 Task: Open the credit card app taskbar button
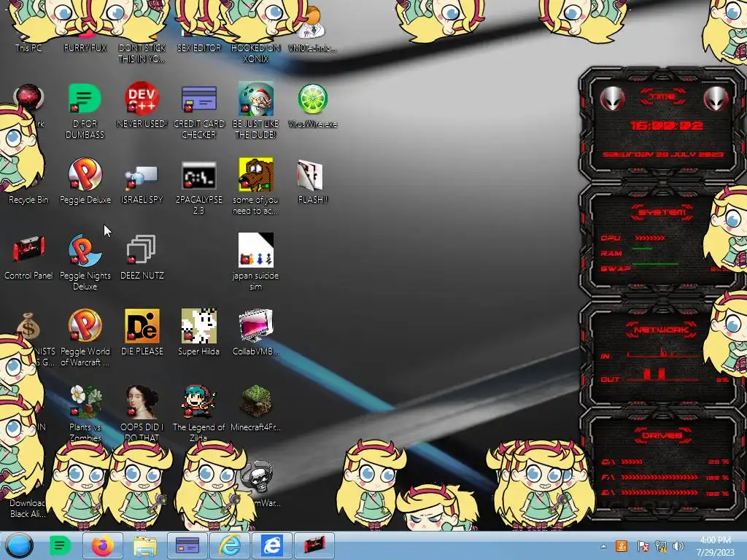pyautogui.click(x=187, y=545)
